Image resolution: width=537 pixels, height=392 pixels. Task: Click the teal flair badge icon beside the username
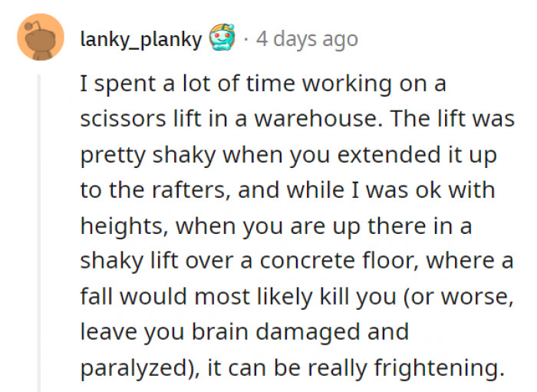click(220, 38)
